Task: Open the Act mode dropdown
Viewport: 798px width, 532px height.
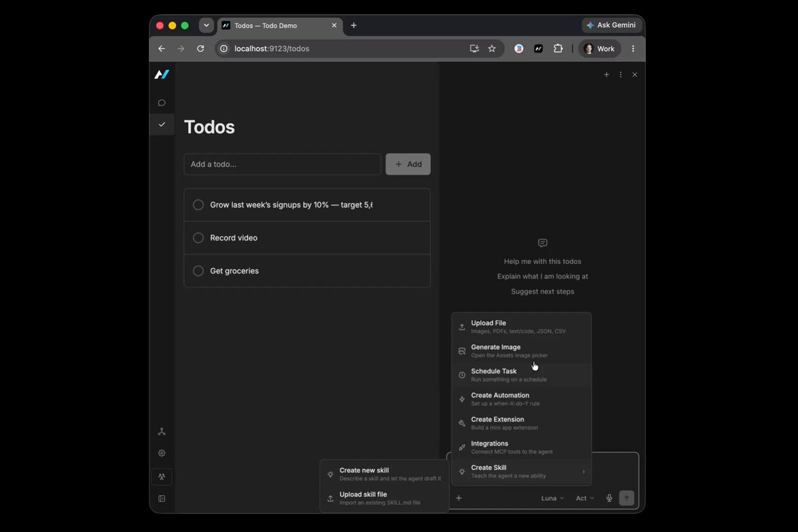Action: point(585,498)
